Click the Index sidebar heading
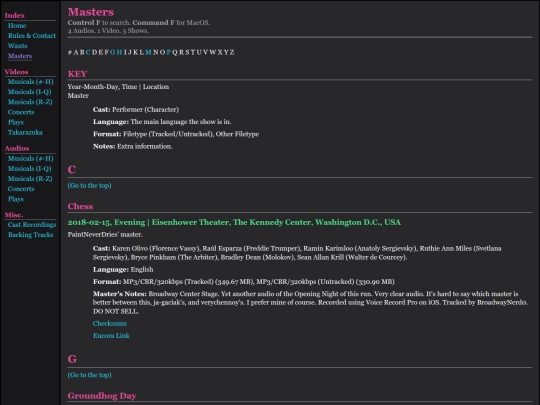540x405 pixels. pos(14,15)
